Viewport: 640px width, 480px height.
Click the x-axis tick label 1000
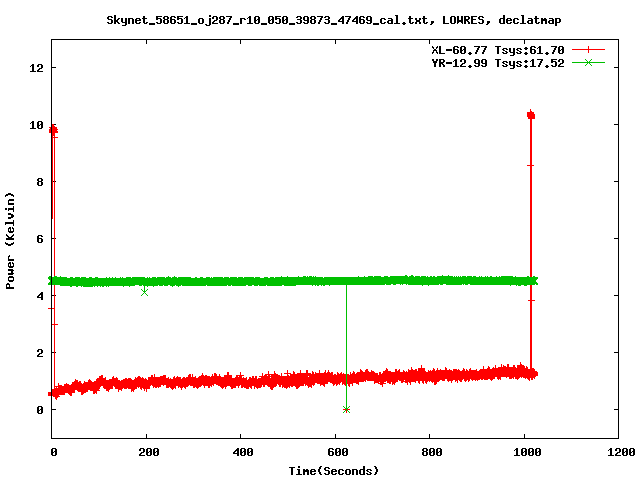tap(527, 452)
